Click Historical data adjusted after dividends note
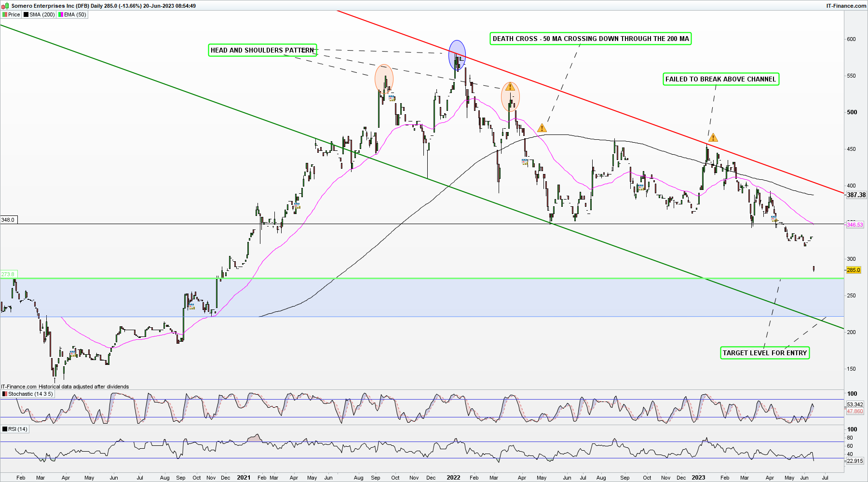 pos(84,387)
